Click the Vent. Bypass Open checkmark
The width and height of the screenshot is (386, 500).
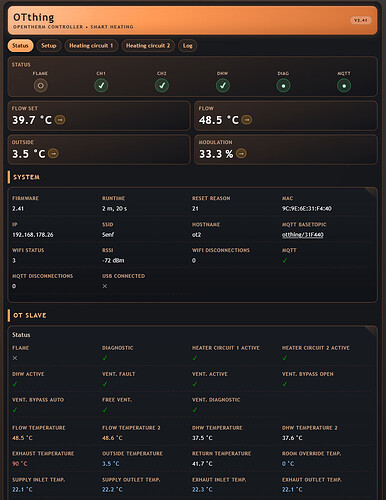285,384
